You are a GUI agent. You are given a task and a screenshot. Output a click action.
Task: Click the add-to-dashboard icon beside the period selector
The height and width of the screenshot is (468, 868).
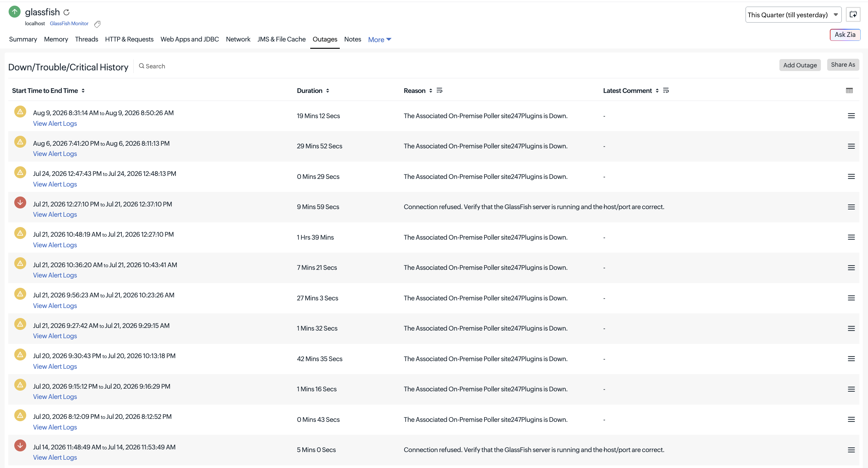click(853, 15)
